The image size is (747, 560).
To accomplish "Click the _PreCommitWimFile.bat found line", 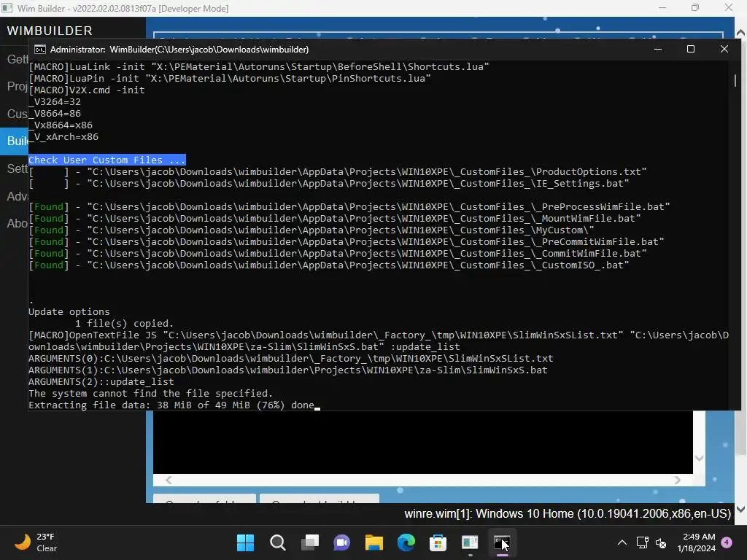I will (x=347, y=242).
